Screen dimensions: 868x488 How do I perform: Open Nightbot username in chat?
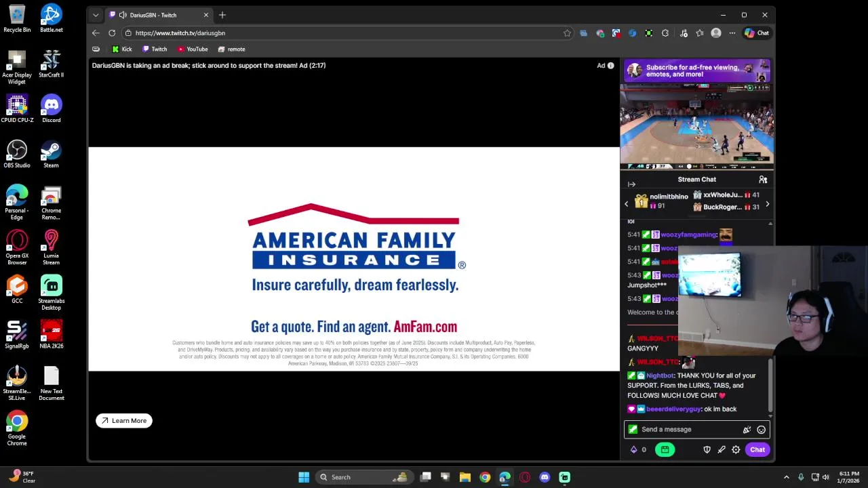point(660,375)
